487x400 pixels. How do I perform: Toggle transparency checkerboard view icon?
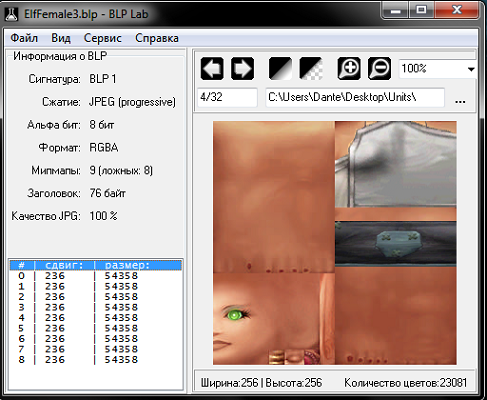click(311, 69)
